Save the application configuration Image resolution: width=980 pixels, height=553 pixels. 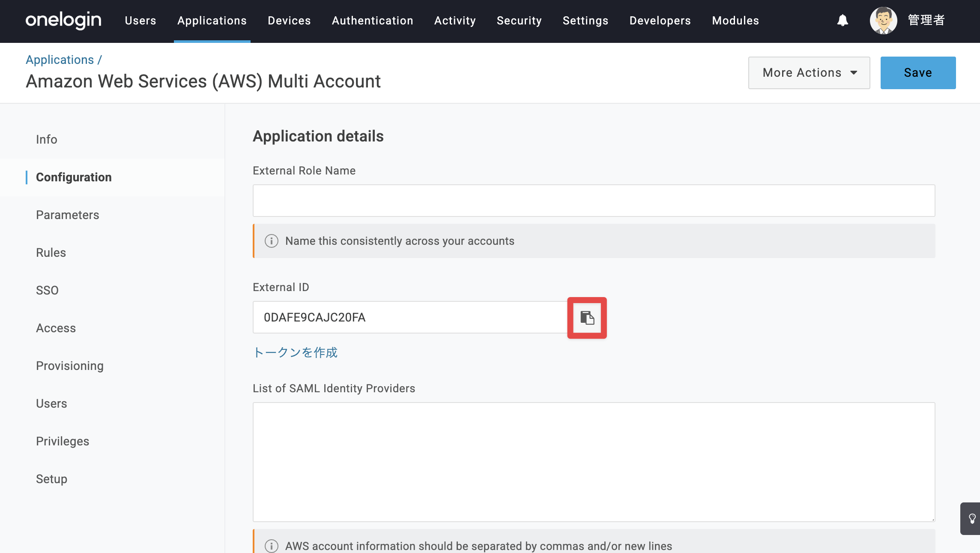click(x=918, y=73)
